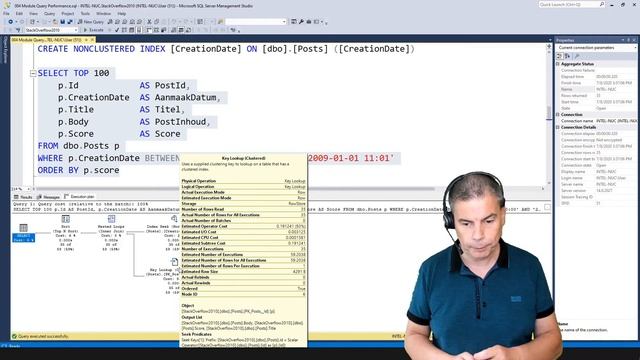Click the Results to Grid icon
Viewport: 640px width, 360px height.
pos(181,30)
